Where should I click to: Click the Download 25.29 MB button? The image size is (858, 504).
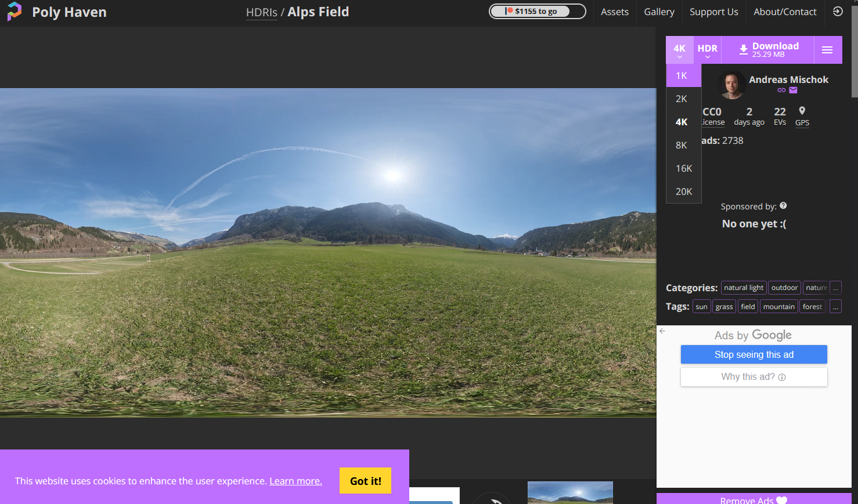pyautogui.click(x=767, y=50)
